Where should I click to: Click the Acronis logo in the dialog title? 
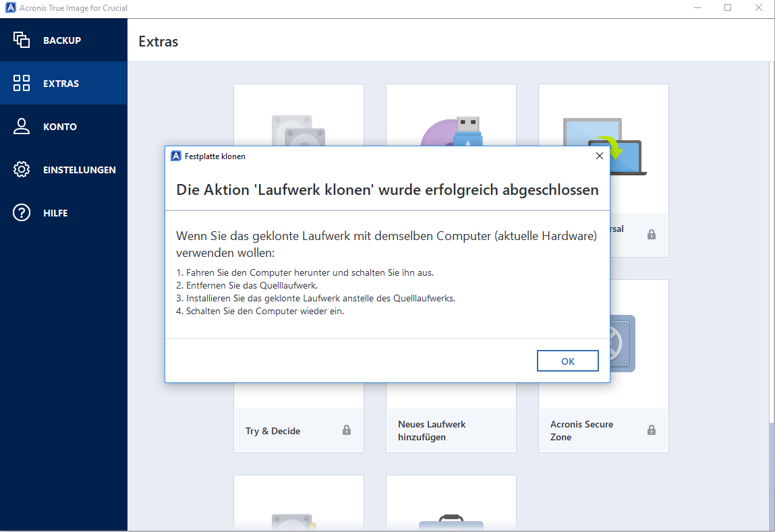point(176,156)
